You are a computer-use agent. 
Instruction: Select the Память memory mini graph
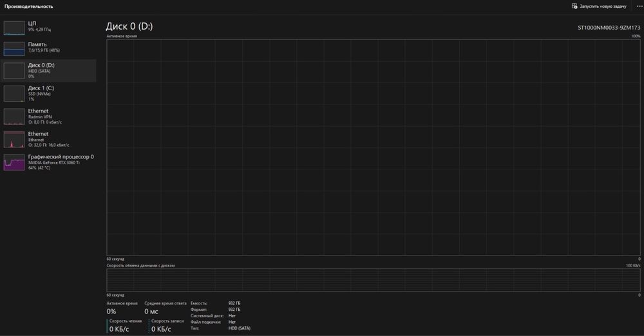click(14, 48)
